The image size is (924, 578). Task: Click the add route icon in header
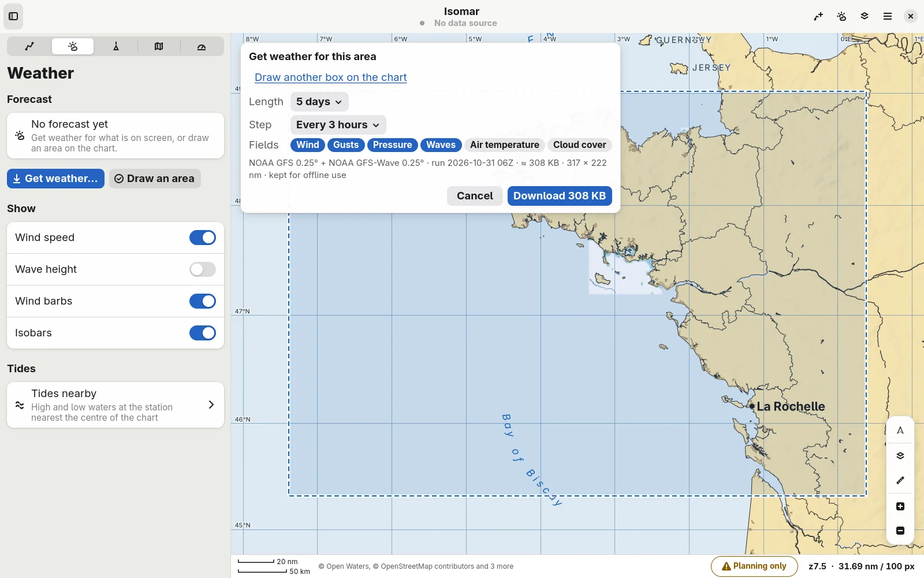pos(818,16)
